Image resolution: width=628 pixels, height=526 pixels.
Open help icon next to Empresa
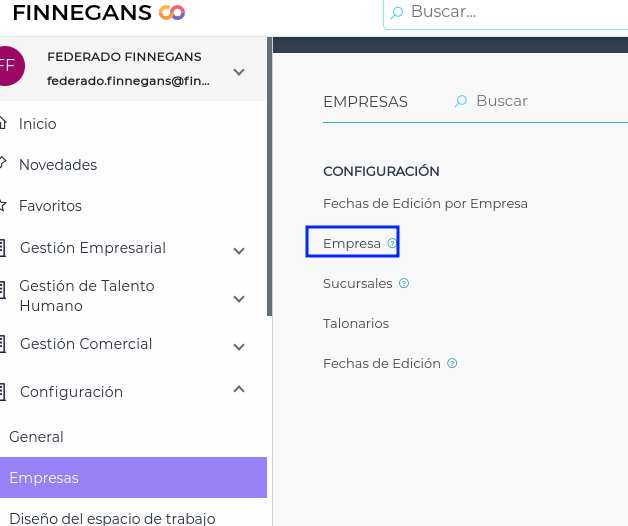pyautogui.click(x=392, y=243)
